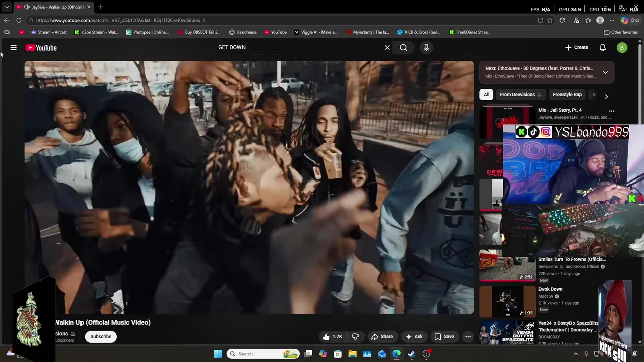The width and height of the screenshot is (644, 362).
Task: Open a new browser tab
Action: click(101, 7)
